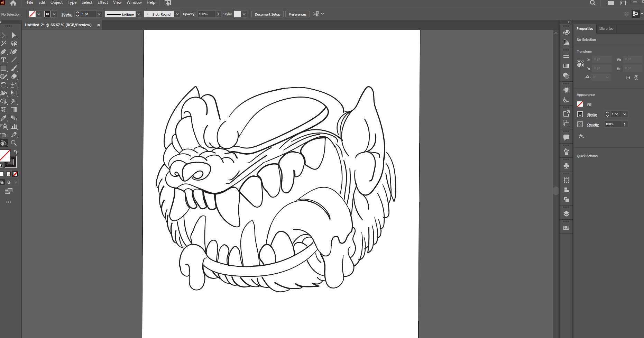This screenshot has height=338, width=644.
Task: Set paint mode to None
Action: (x=15, y=174)
